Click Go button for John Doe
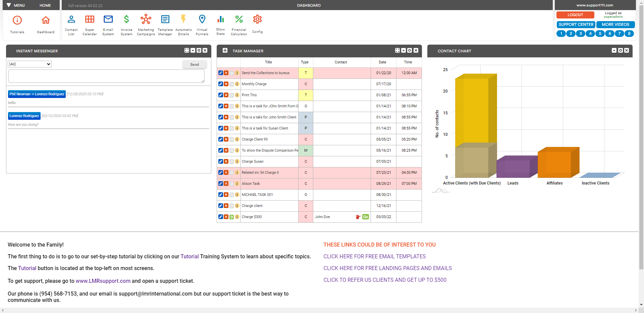The image size is (644, 313). 366,217
